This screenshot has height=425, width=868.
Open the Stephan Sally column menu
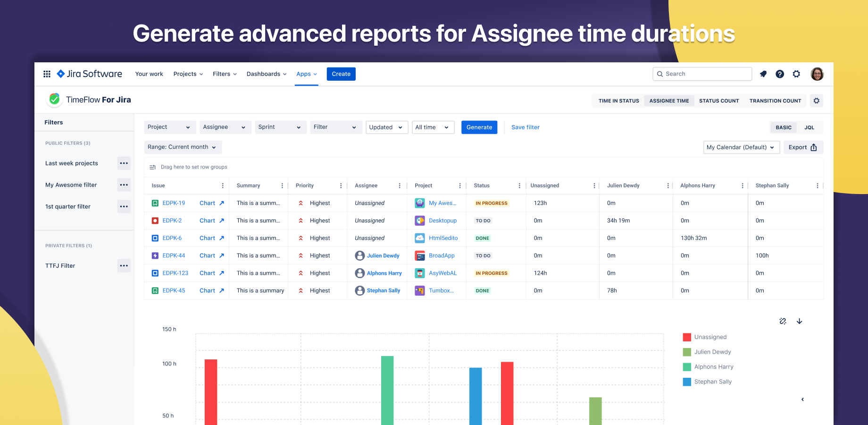click(x=818, y=186)
